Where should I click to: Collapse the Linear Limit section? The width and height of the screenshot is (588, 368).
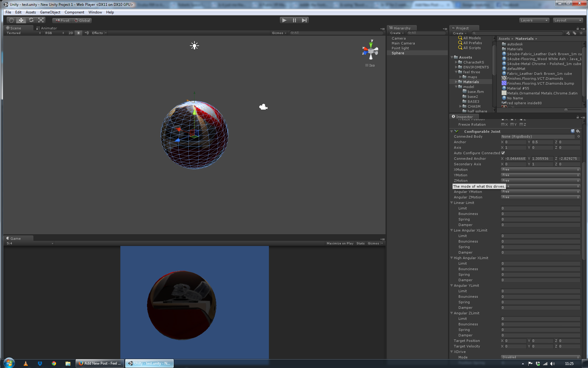coord(452,203)
